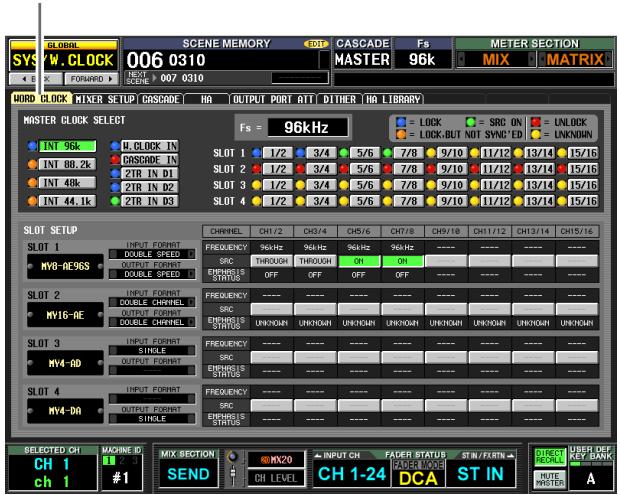Open the WORD CLOCK tab

(x=41, y=98)
